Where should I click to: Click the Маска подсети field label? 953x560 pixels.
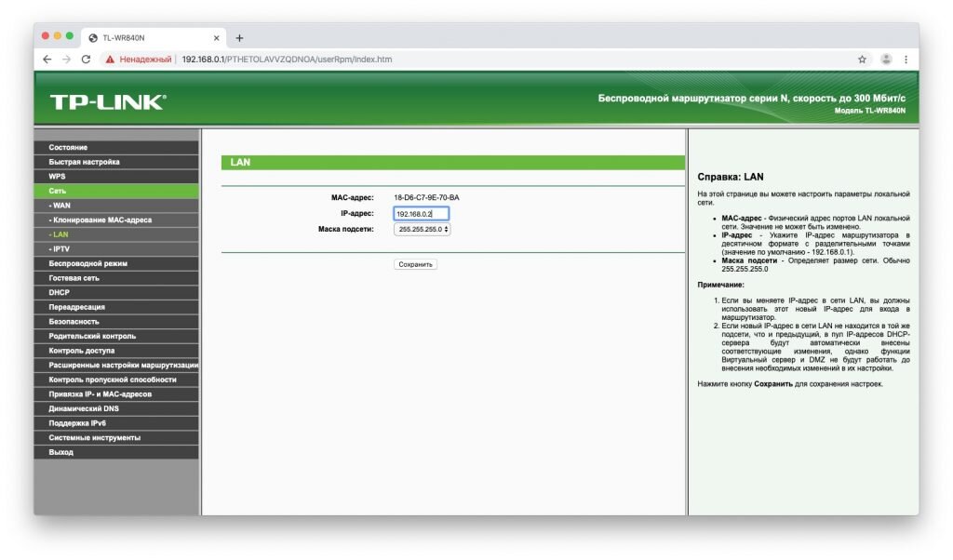[x=346, y=229]
